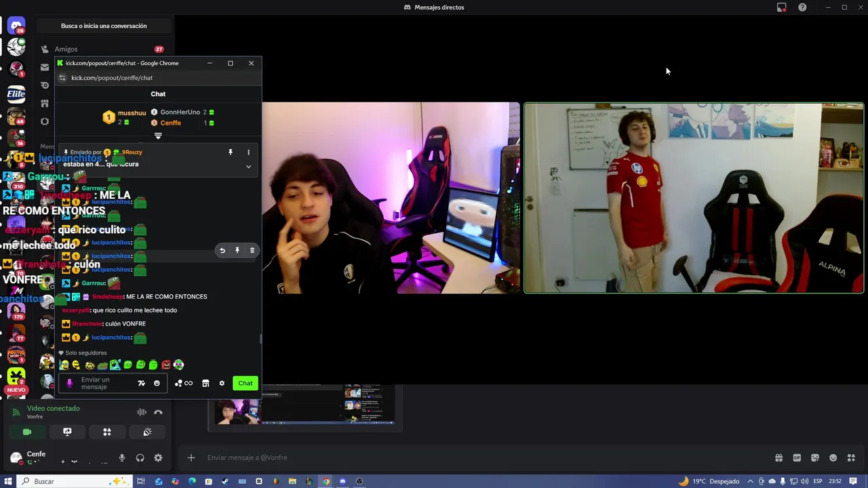
Task: Select the green-bordered right video tile
Action: 694,198
